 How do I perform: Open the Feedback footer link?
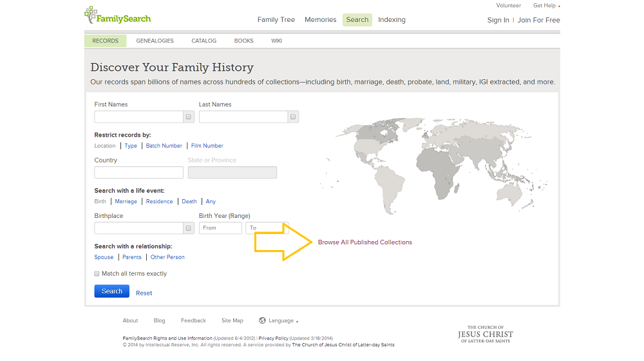[193, 320]
